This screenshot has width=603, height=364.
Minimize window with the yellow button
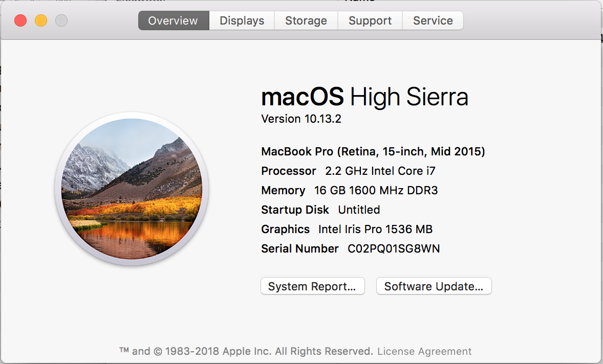41,20
